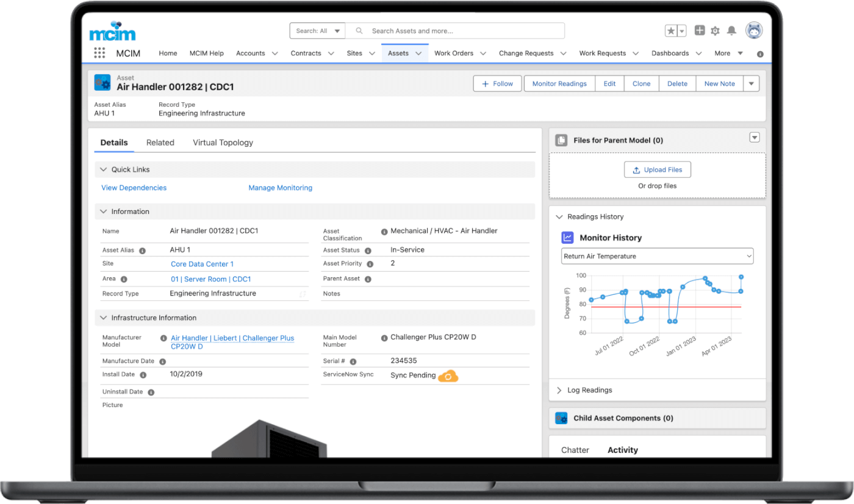Open the setup gear icon
Viewport: 854px width, 504px height.
715,31
